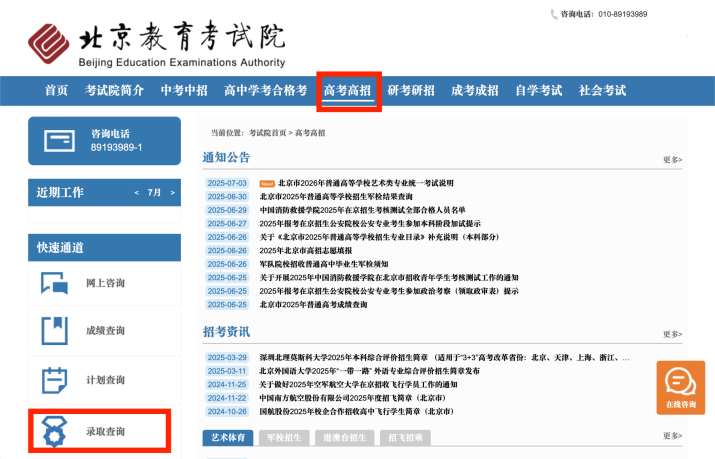Open the 成考成招 navigation item
The height and width of the screenshot is (459, 715).
tap(475, 90)
